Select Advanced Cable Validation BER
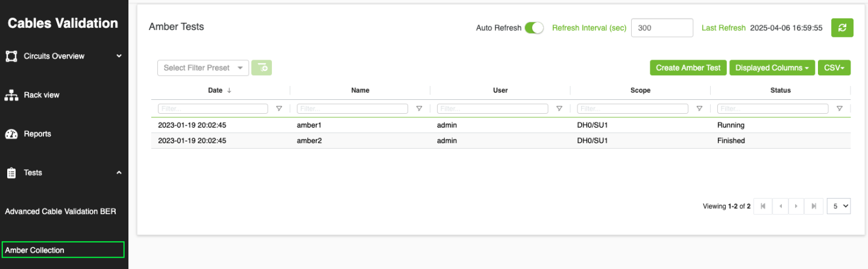 (x=60, y=211)
